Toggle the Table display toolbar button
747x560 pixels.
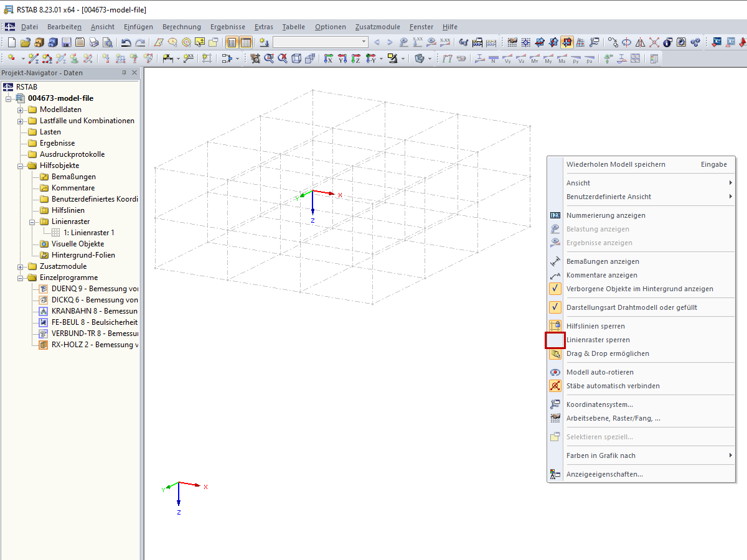246,42
